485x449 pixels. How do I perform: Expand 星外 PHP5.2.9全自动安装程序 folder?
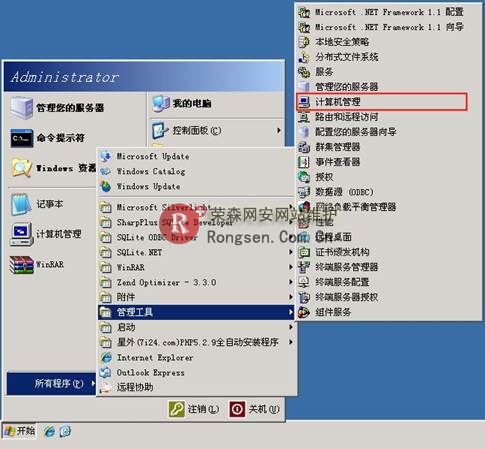196,342
